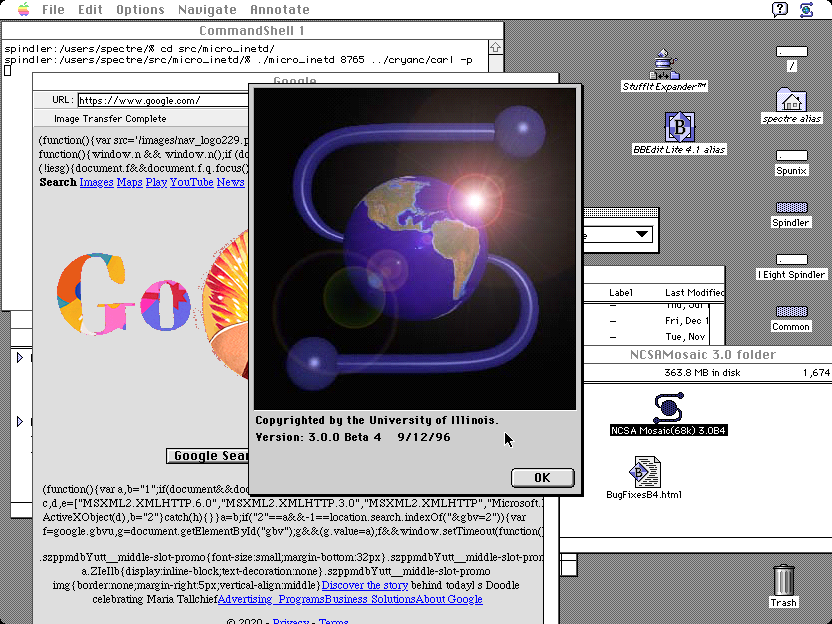Click the Google Search button

pos(208,456)
